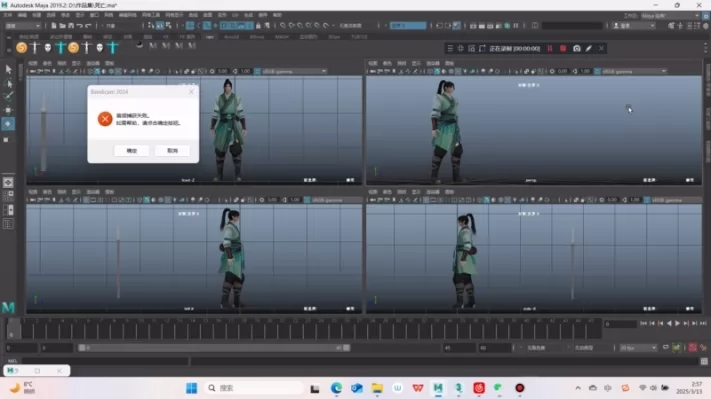Jump to start of playback range
The image size is (711, 399).
tap(643, 323)
